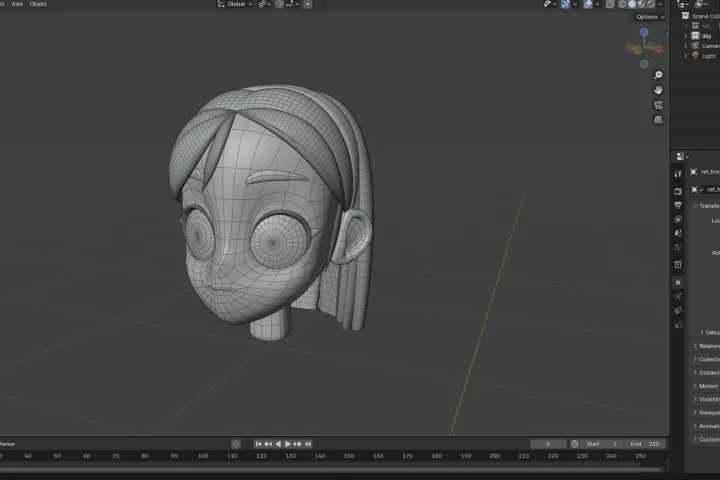Open the Object properties tab icon
This screenshot has height=480, width=720.
pos(678,282)
